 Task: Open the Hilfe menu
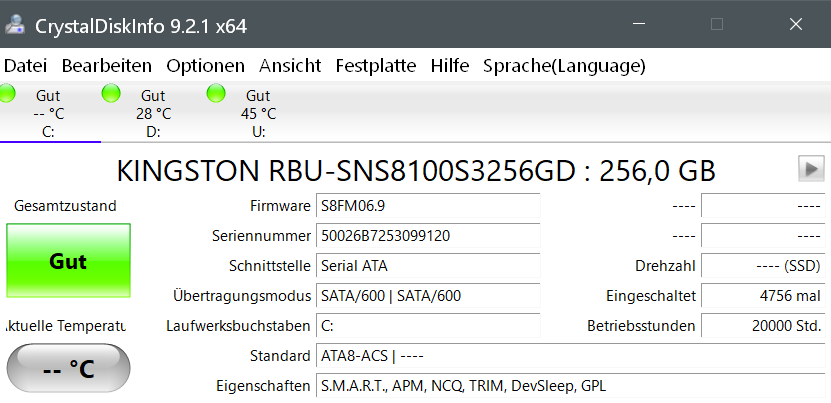point(450,66)
